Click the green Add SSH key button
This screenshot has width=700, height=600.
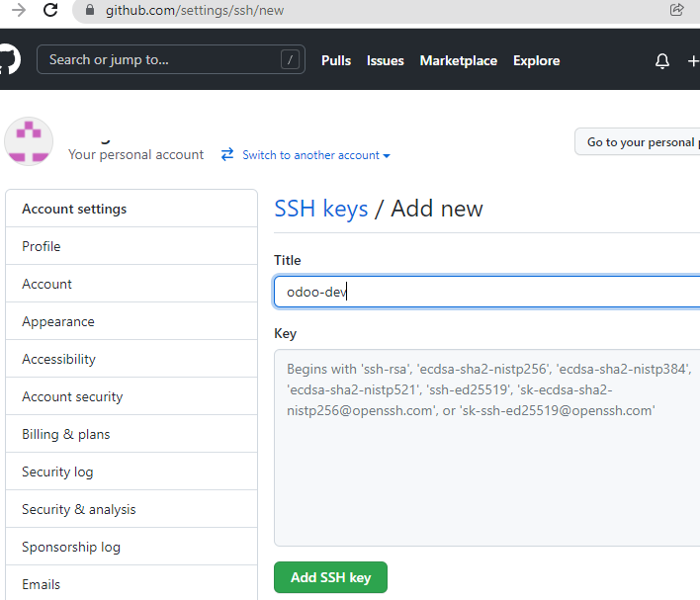coord(330,577)
